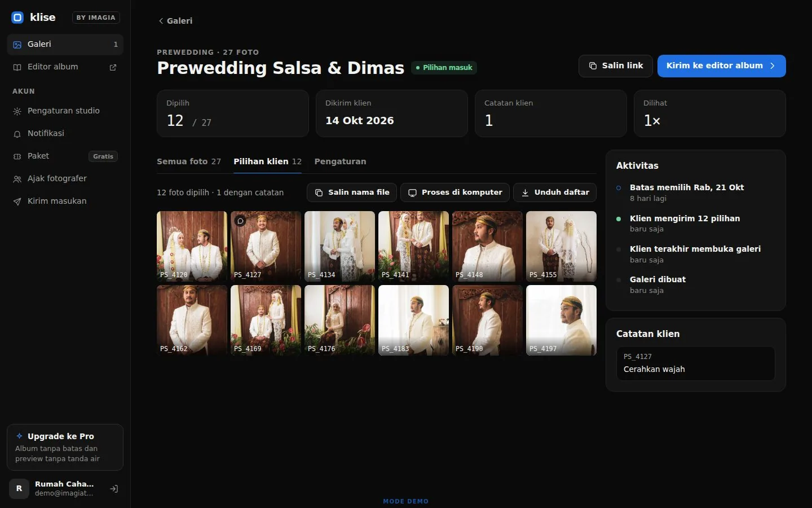Click the comment icon on photo PS_4127
The width and height of the screenshot is (812, 508).
(x=240, y=221)
